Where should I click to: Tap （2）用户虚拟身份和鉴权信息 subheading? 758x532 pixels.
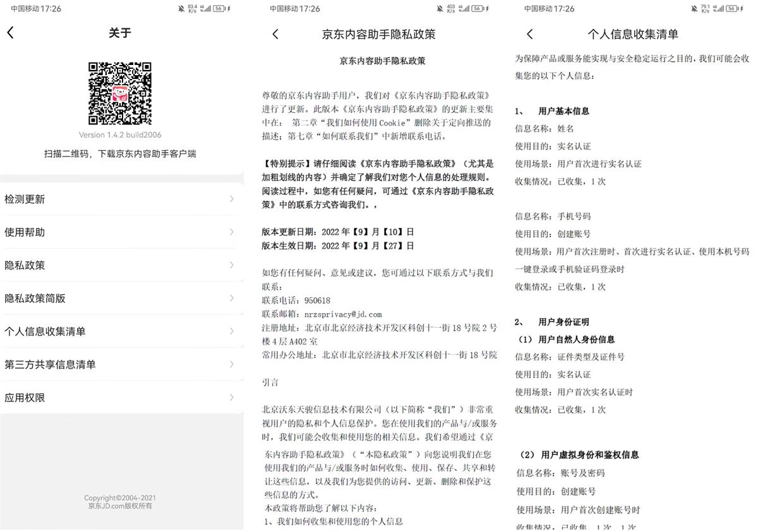579,455
